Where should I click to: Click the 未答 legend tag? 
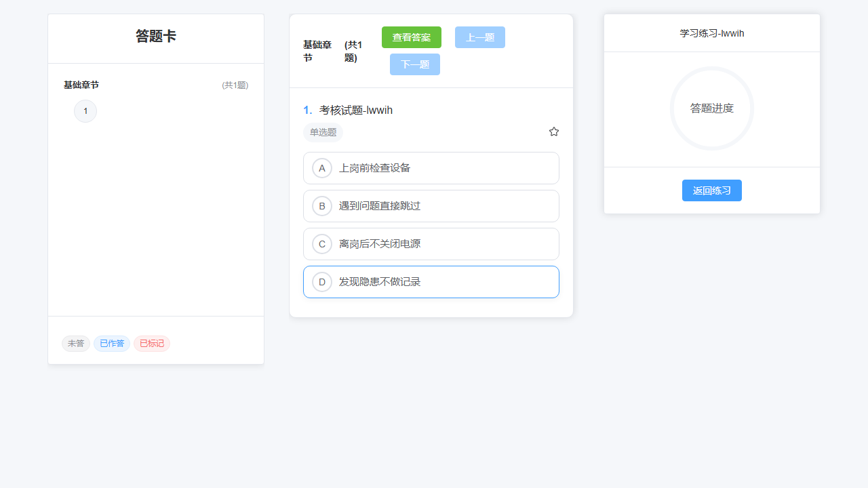76,344
